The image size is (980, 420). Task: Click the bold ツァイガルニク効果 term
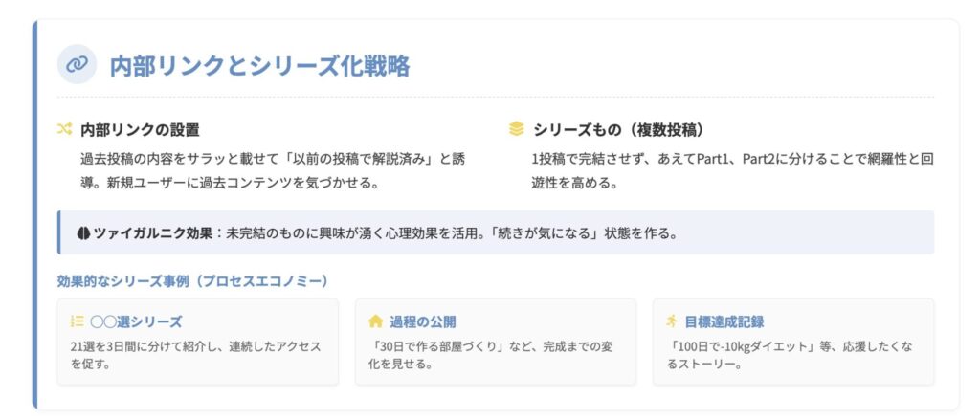coord(152,232)
